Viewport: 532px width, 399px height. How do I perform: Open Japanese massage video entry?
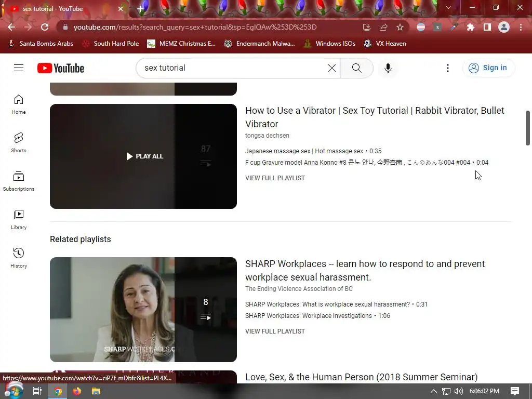pos(313,151)
